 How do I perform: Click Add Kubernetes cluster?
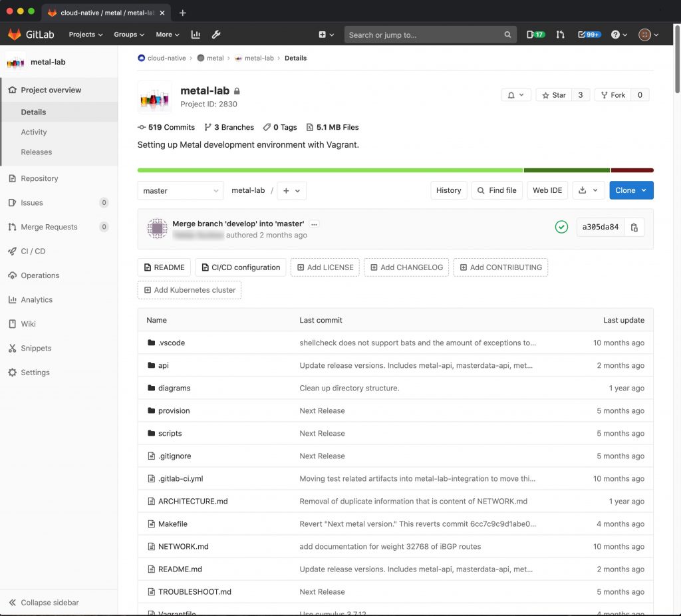pos(190,290)
